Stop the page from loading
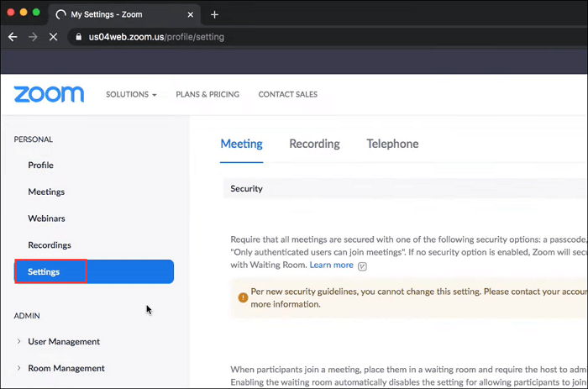 55,37
